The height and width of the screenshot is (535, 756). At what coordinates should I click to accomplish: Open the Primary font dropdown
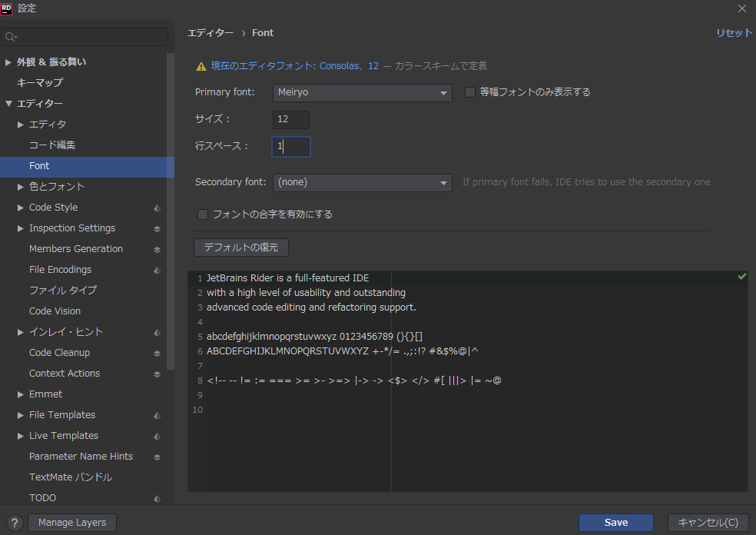pyautogui.click(x=362, y=92)
